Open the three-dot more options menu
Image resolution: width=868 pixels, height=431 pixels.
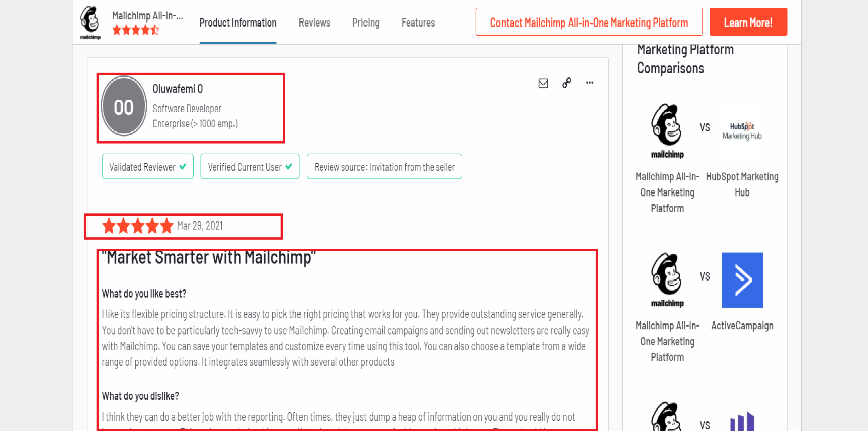click(x=590, y=83)
